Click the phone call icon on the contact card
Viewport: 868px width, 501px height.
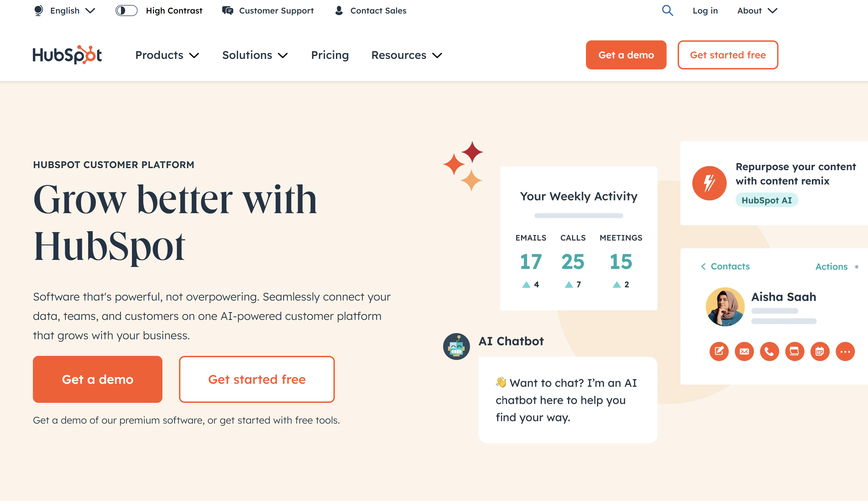[x=769, y=351]
